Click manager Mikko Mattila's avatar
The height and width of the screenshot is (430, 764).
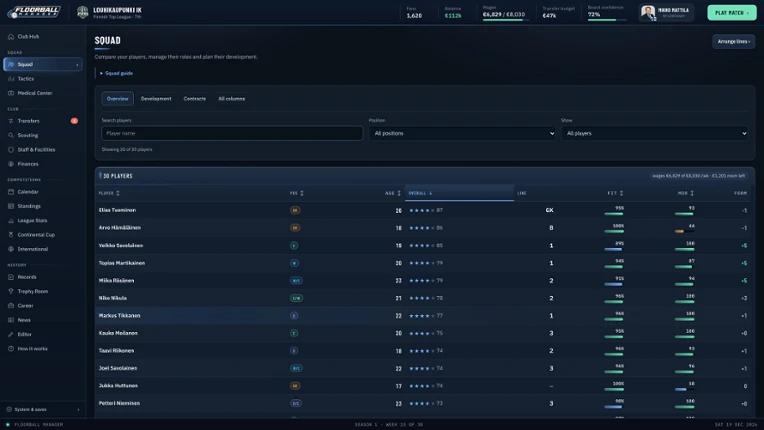point(648,12)
